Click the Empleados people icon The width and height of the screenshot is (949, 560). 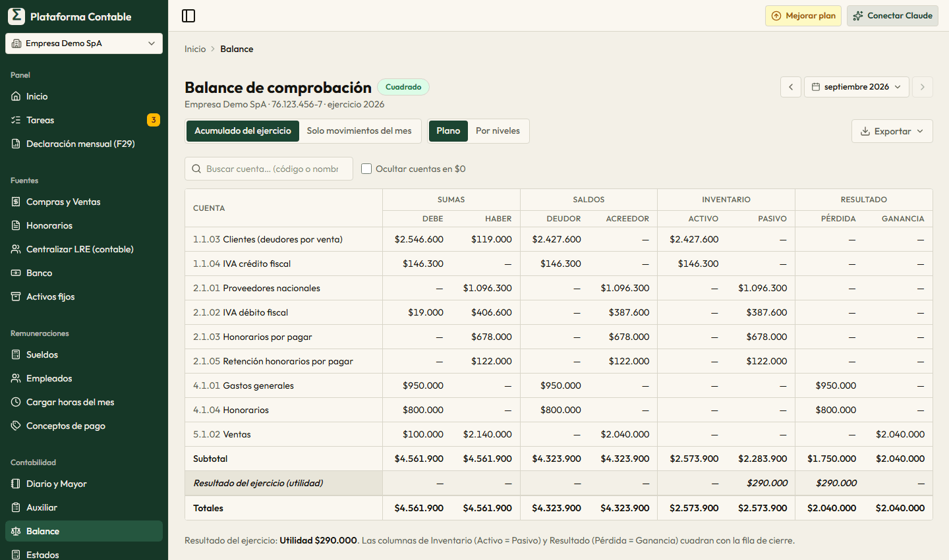pyautogui.click(x=16, y=378)
